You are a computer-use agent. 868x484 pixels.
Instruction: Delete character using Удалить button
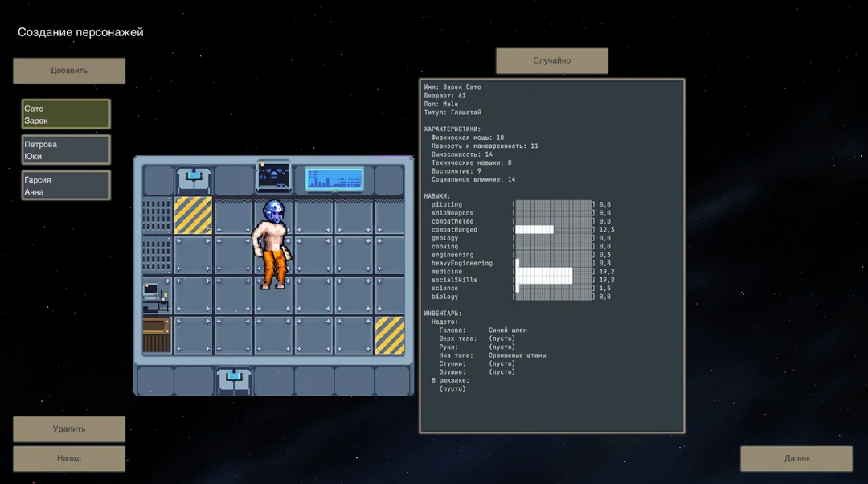pos(69,429)
